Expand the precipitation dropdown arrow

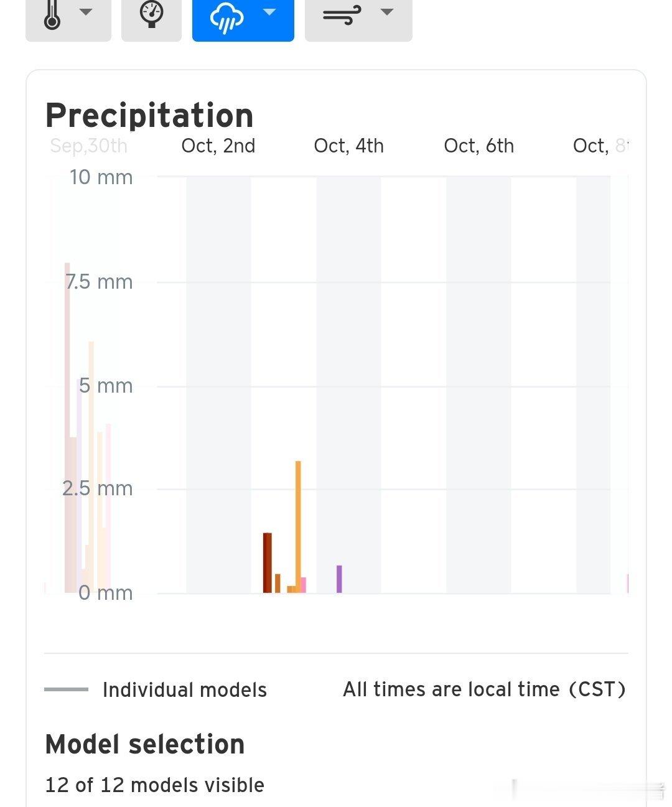pyautogui.click(x=269, y=12)
